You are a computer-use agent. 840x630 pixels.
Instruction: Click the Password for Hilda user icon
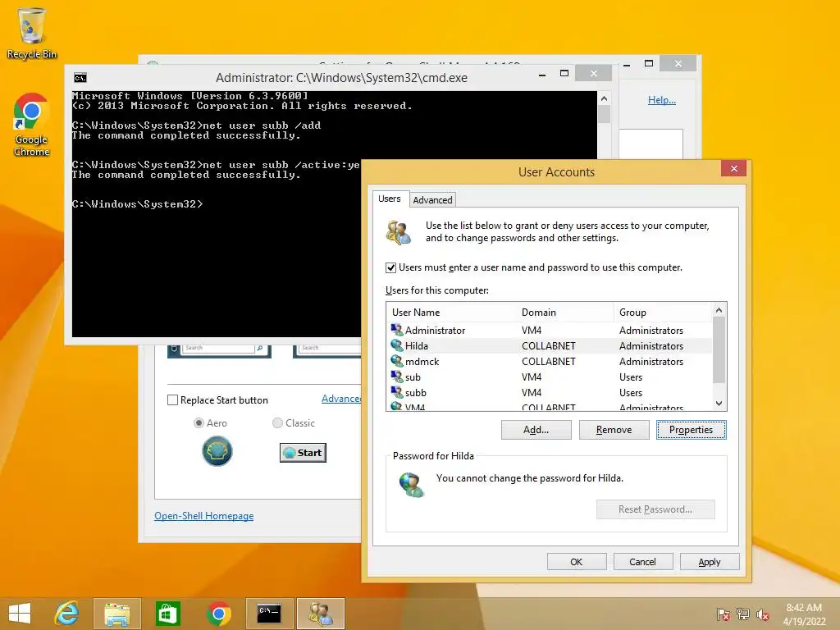tap(412, 484)
